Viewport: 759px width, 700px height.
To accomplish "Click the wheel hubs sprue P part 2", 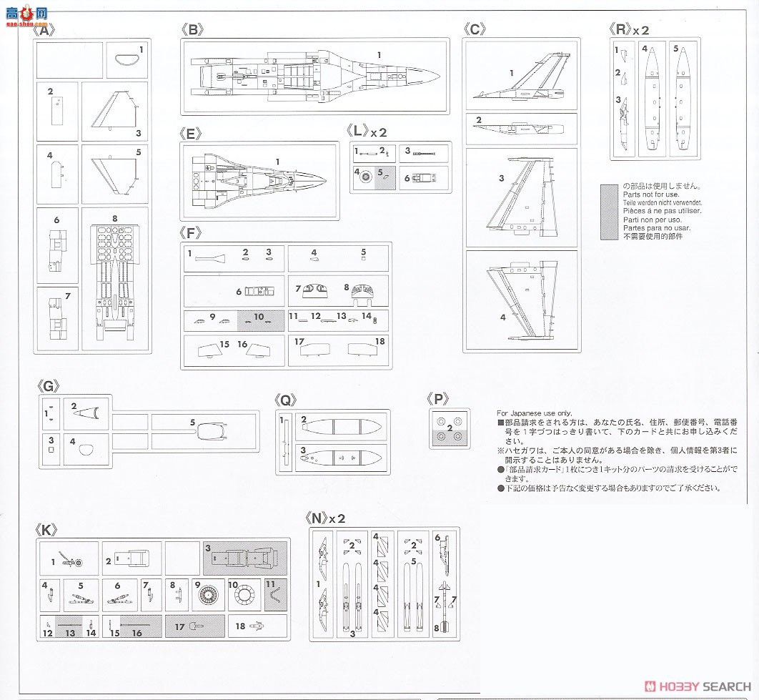I will (x=450, y=428).
